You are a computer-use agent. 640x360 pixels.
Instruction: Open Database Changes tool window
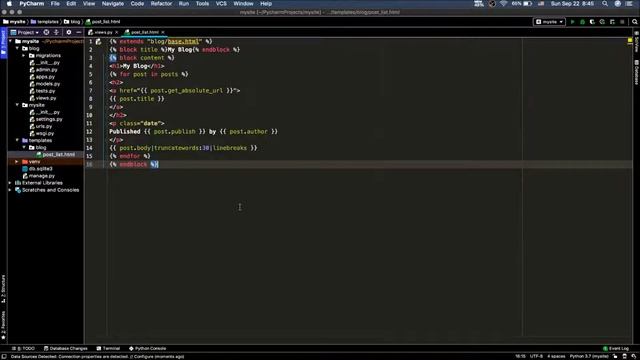point(66,349)
